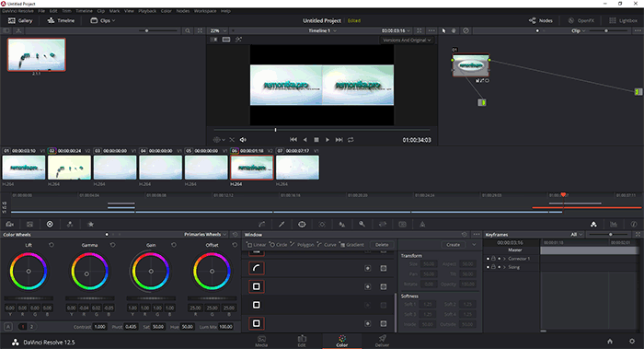Open the Stereoscopic 3D palette
Image resolution: width=644 pixels, height=349 pixels.
pos(403,224)
